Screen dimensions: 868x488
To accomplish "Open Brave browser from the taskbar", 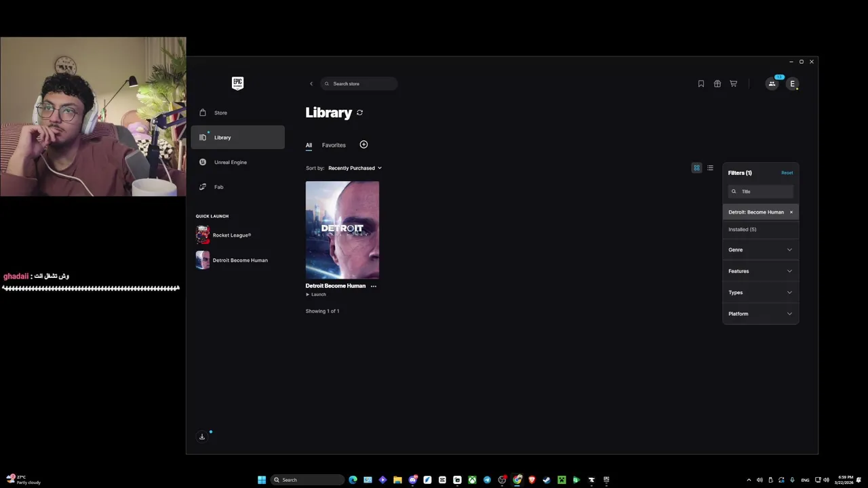I will point(532,480).
